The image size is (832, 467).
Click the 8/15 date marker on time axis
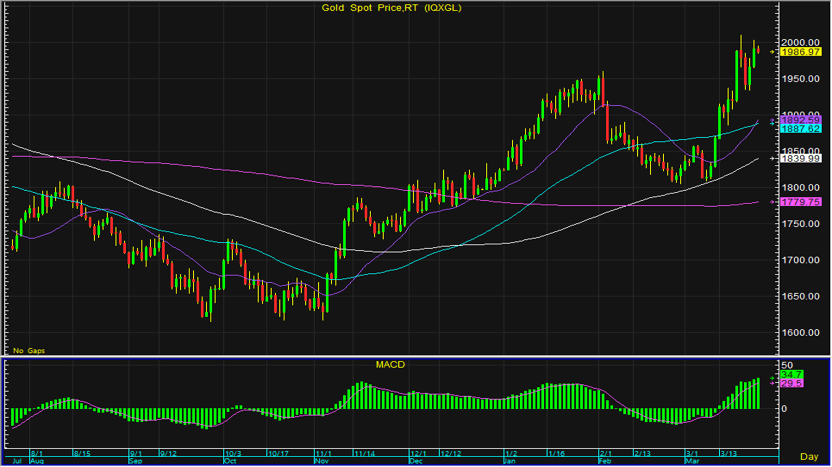pos(83,453)
